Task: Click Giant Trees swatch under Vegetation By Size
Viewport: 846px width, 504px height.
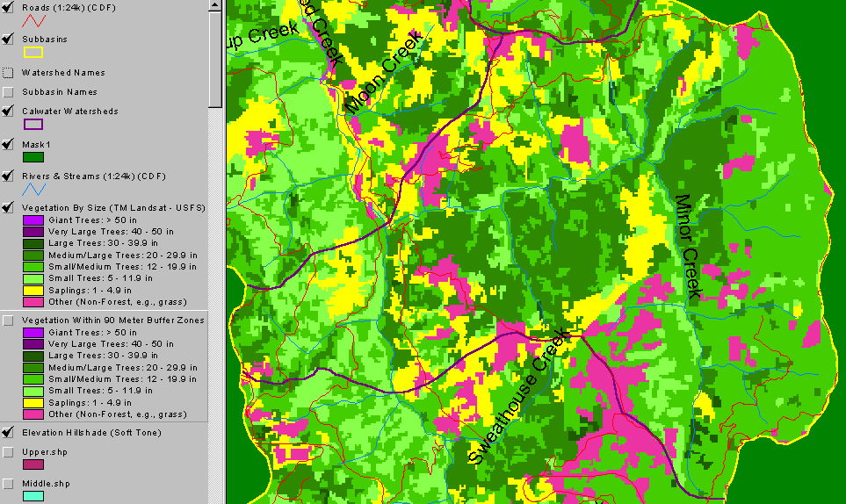Action: coord(33,220)
